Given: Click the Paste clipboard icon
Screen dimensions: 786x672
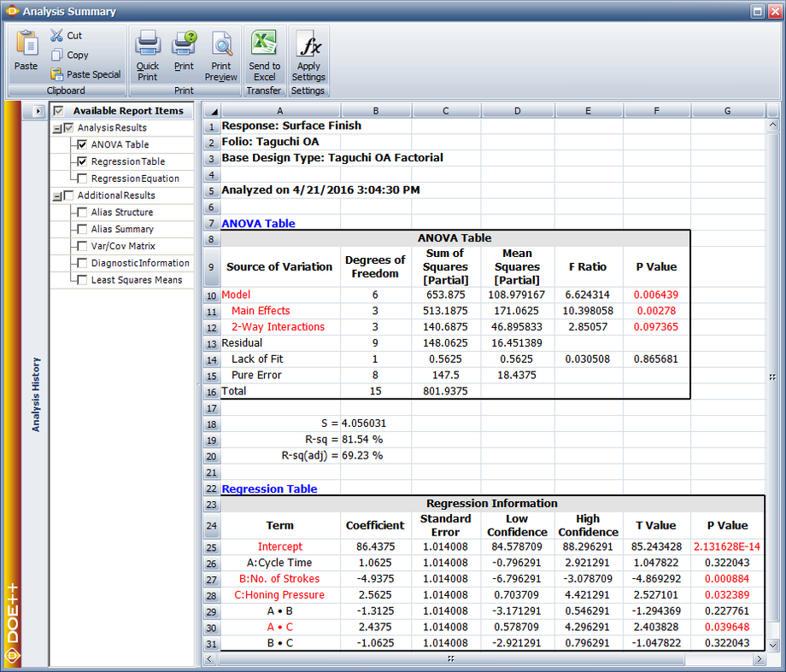Looking at the screenshot, I should point(26,44).
